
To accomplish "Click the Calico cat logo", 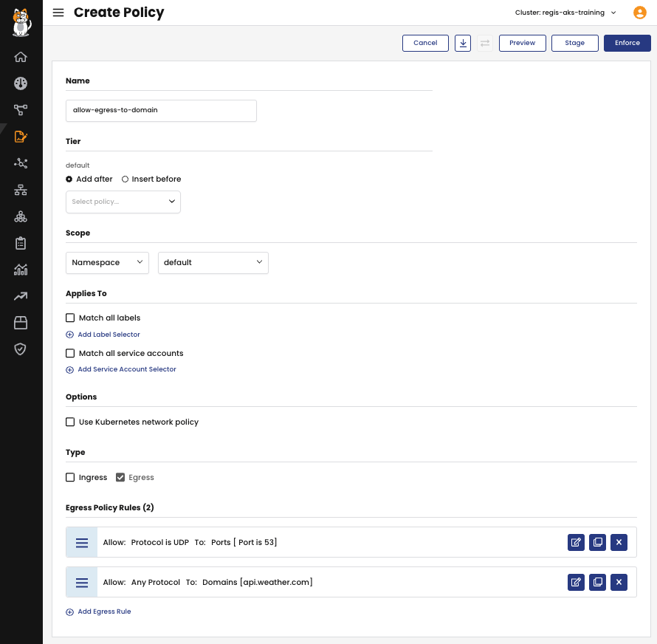I will (x=21, y=22).
